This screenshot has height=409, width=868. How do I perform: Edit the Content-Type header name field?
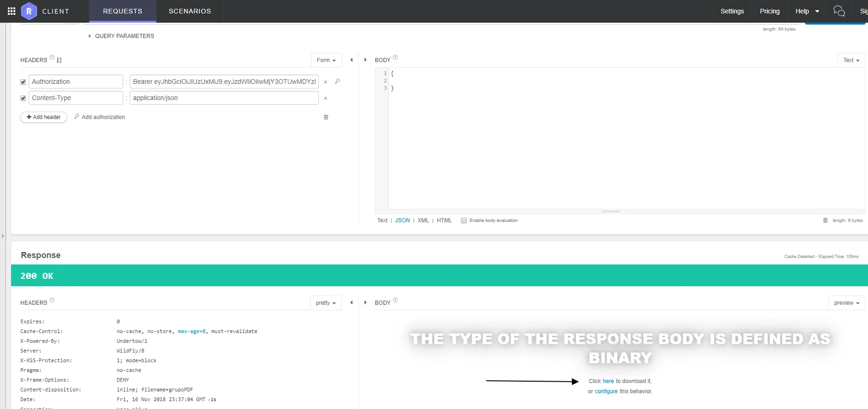pyautogui.click(x=76, y=98)
